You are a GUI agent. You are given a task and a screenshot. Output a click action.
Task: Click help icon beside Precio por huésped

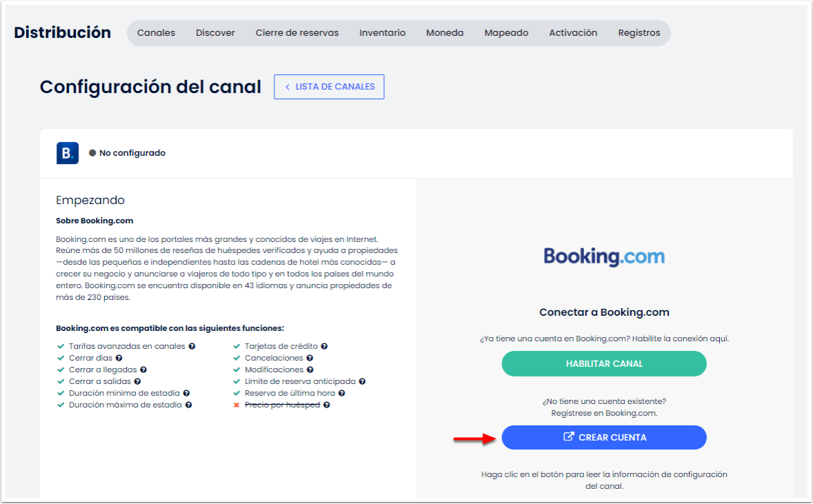coord(327,405)
